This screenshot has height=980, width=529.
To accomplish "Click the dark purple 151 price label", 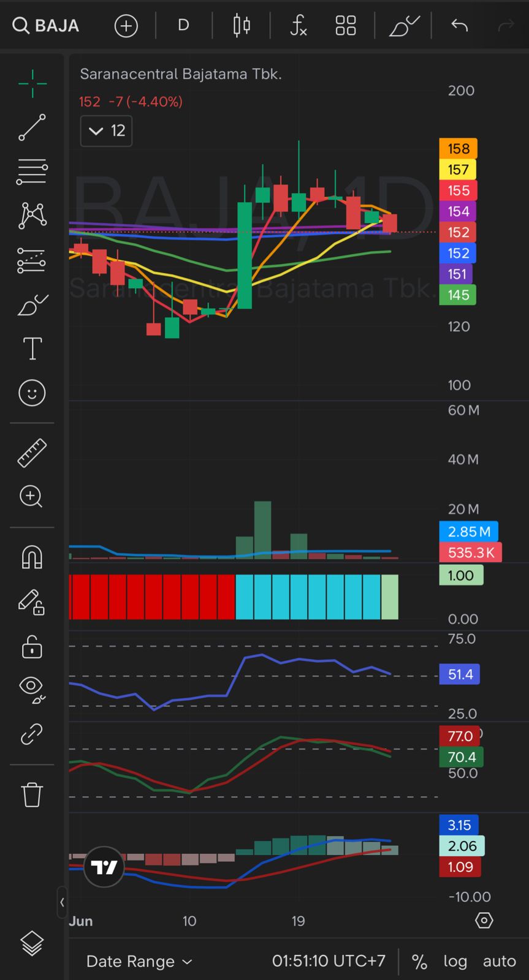I will [x=457, y=274].
